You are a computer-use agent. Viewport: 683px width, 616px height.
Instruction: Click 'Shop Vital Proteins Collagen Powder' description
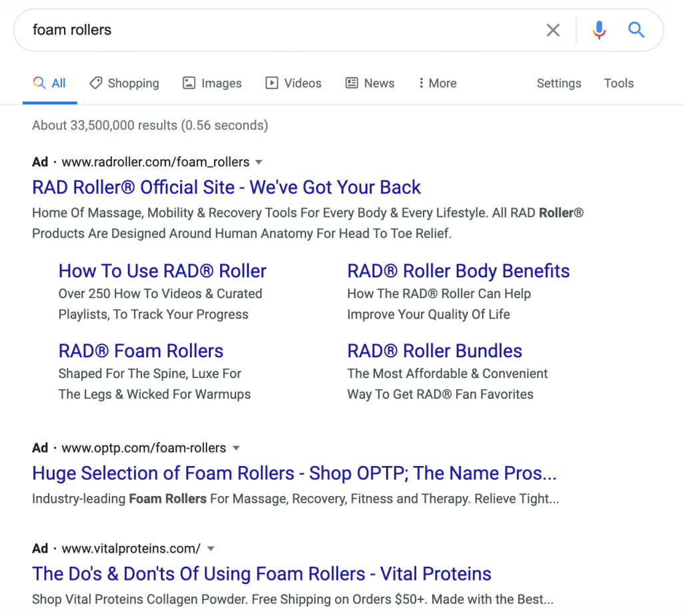click(x=293, y=599)
